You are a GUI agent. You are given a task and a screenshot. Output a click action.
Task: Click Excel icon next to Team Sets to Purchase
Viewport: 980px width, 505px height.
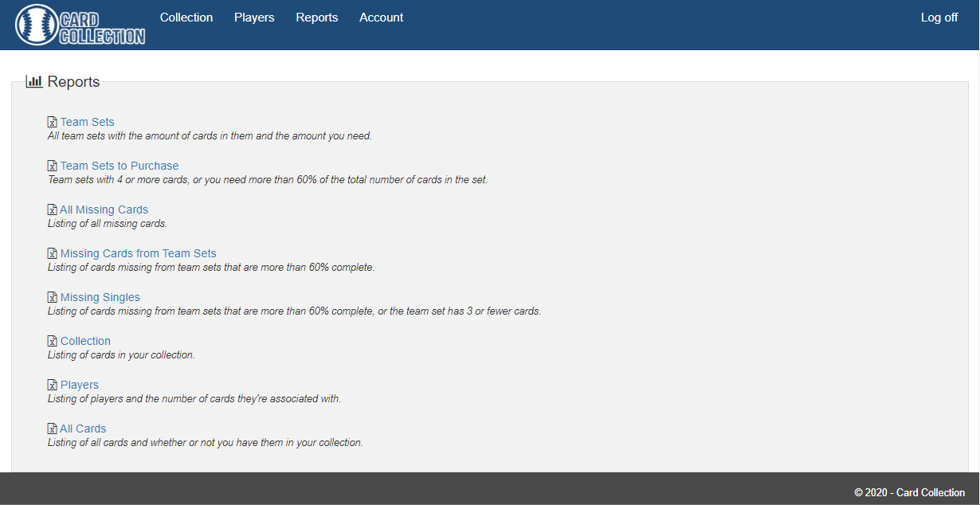53,166
